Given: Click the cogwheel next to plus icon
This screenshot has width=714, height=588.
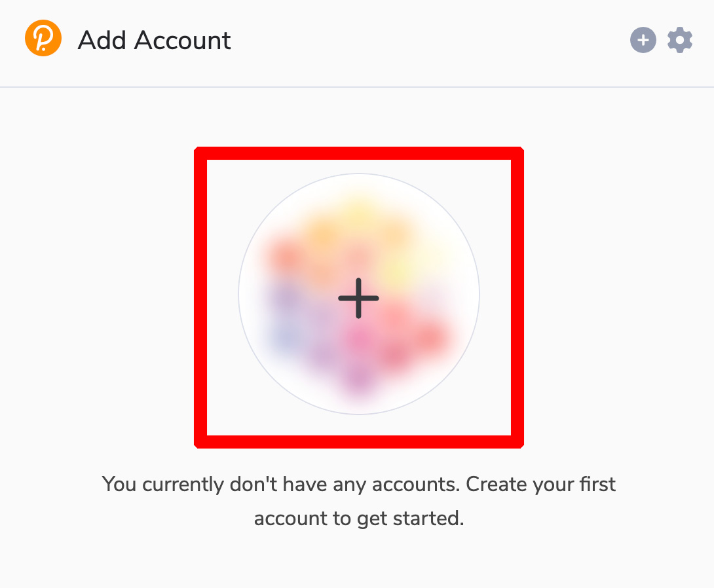Looking at the screenshot, I should pos(680,40).
